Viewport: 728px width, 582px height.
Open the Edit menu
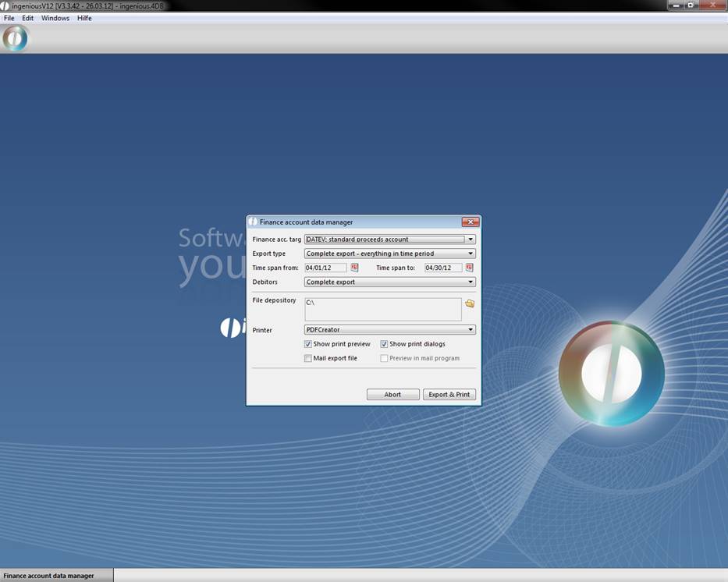27,18
